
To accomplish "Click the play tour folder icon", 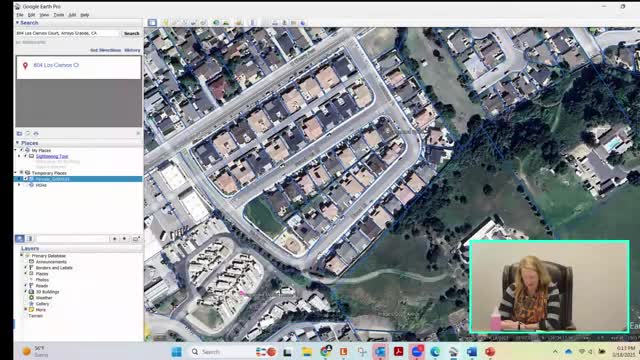I will tap(136, 238).
